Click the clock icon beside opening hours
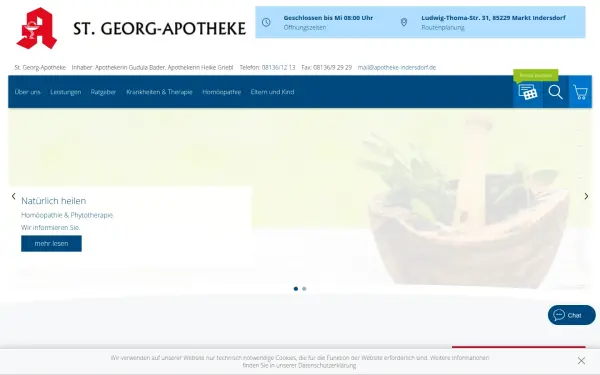This screenshot has width=600, height=375. point(266,22)
